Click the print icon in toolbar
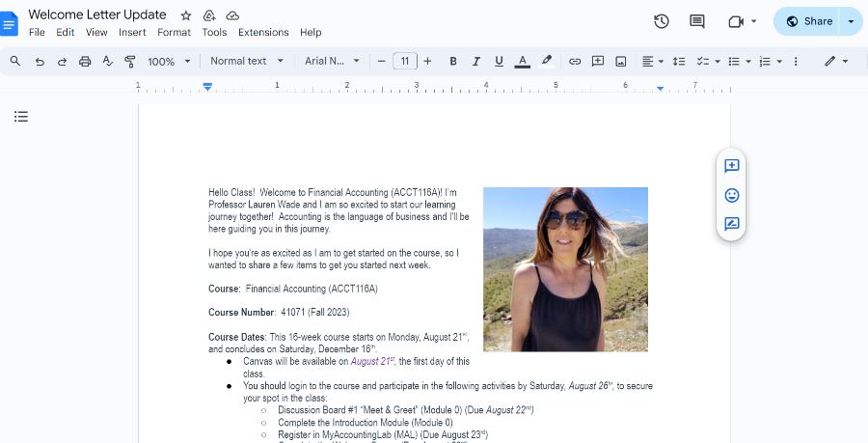The image size is (868, 443). (85, 61)
